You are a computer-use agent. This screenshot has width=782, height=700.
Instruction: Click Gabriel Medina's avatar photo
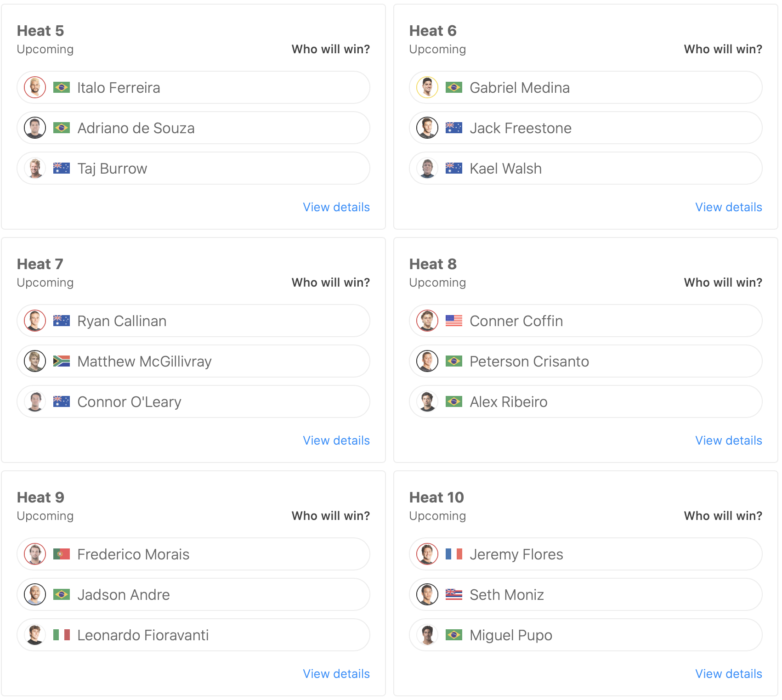(427, 87)
